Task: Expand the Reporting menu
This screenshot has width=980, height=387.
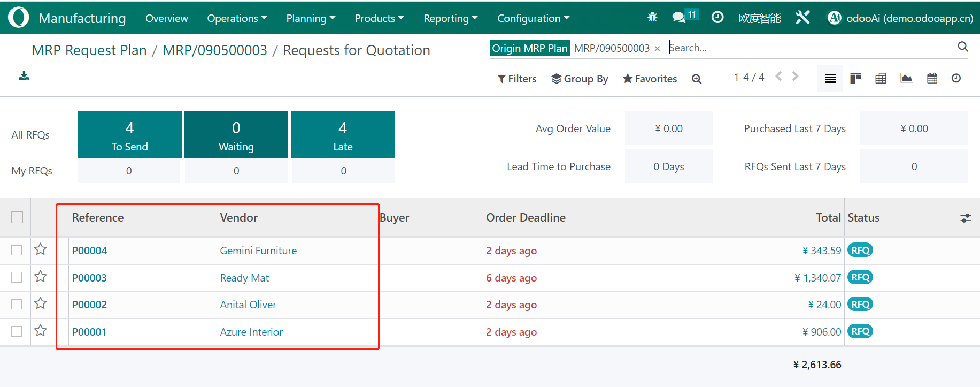Action: click(x=450, y=18)
